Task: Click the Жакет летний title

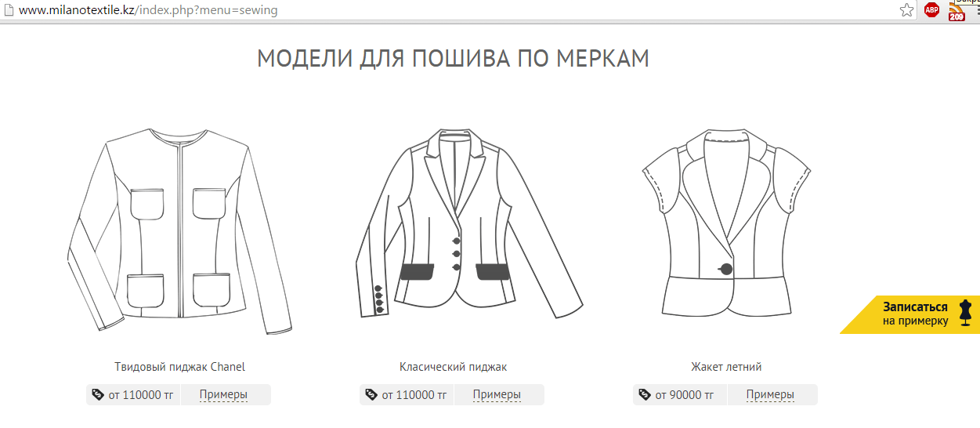Action: (726, 367)
